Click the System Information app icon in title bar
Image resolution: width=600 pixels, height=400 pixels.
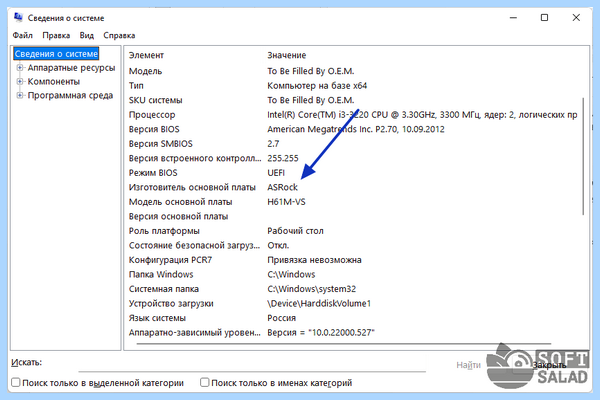click(x=18, y=18)
